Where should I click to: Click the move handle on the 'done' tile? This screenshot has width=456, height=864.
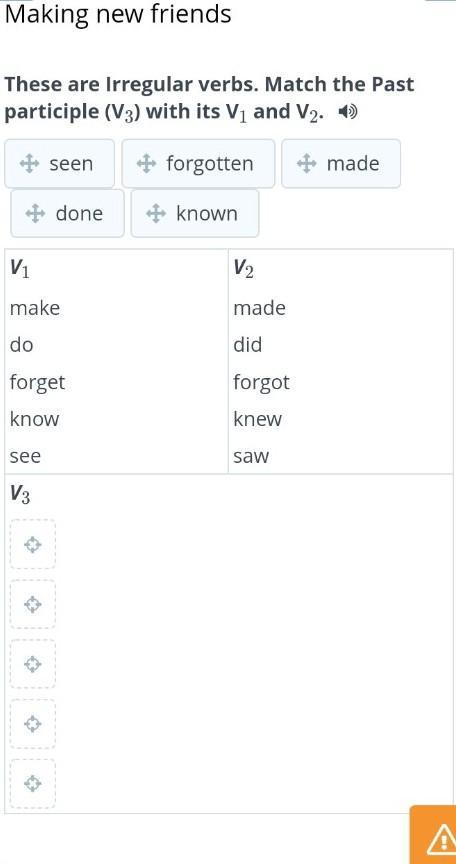tap(35, 213)
